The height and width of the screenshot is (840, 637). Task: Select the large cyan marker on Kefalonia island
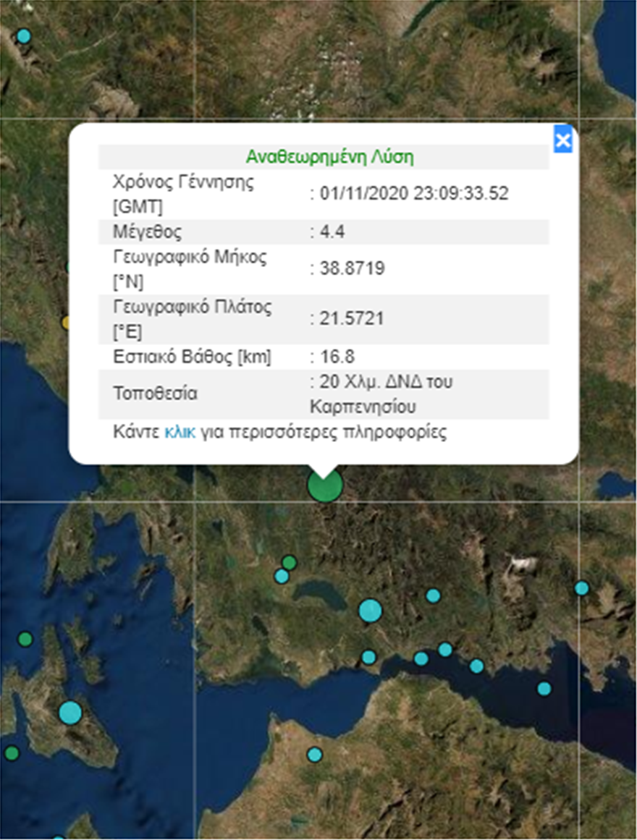[x=70, y=713]
